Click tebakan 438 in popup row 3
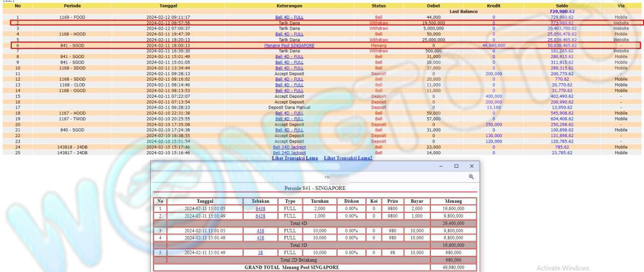This screenshot has width=644, height=272. point(260,230)
